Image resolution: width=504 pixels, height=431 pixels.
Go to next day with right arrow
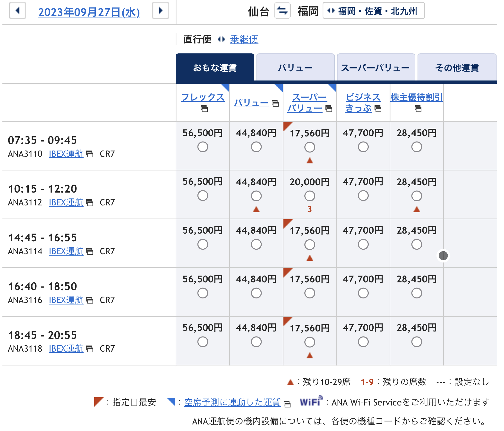tap(161, 11)
